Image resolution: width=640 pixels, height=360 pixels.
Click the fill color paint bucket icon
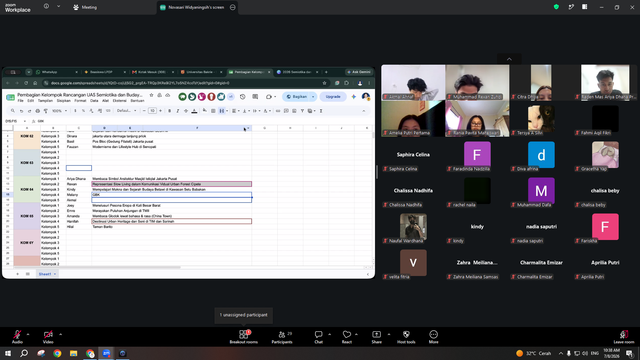point(205,111)
